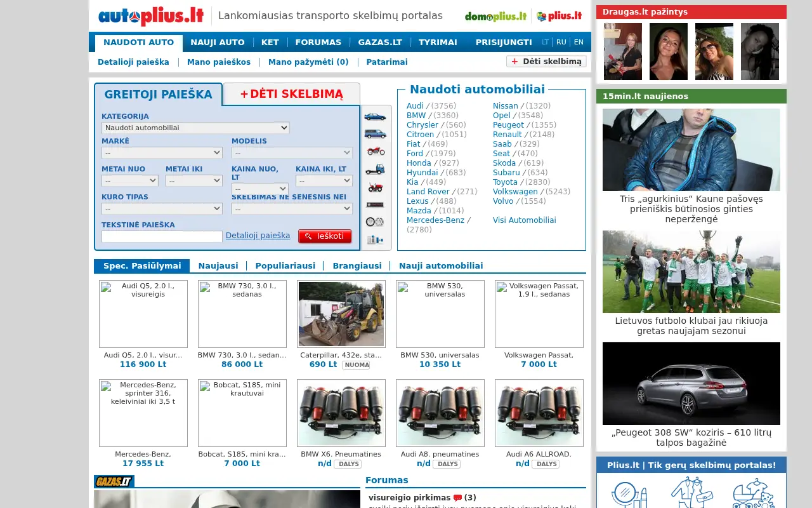Select the blue minivan category icon
The height and width of the screenshot is (508, 812).
pyautogui.click(x=375, y=134)
